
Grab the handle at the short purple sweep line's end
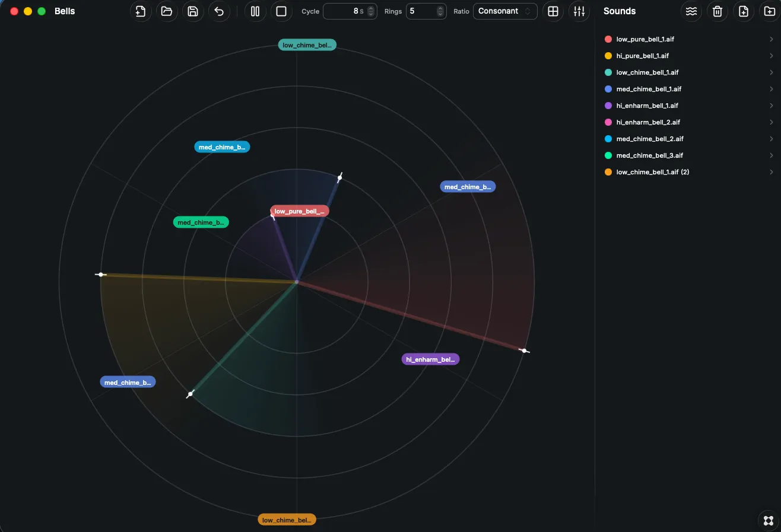pos(273,215)
